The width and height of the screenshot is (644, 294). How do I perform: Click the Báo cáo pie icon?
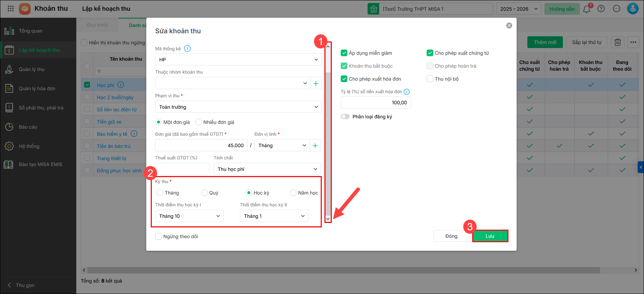pos(9,127)
